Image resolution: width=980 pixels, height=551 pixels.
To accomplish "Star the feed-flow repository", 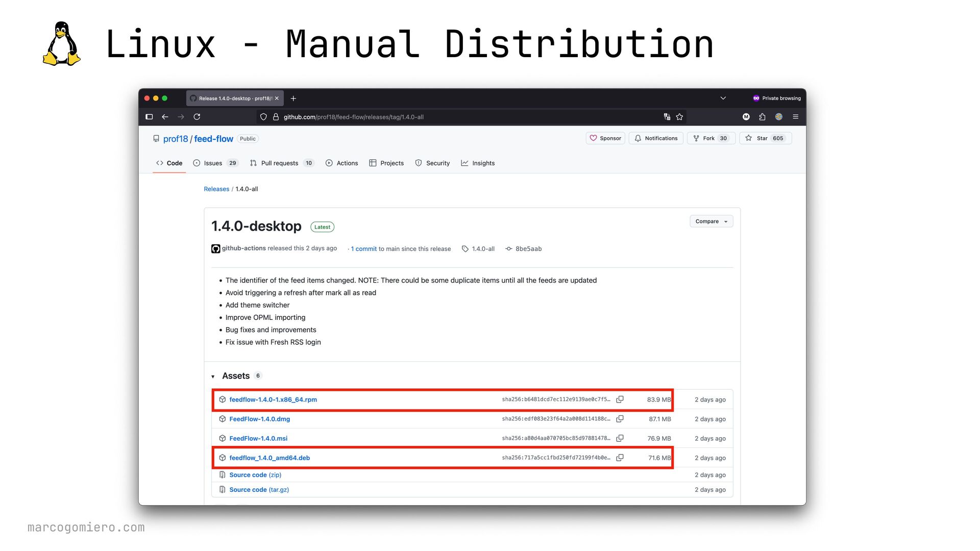I will (765, 138).
